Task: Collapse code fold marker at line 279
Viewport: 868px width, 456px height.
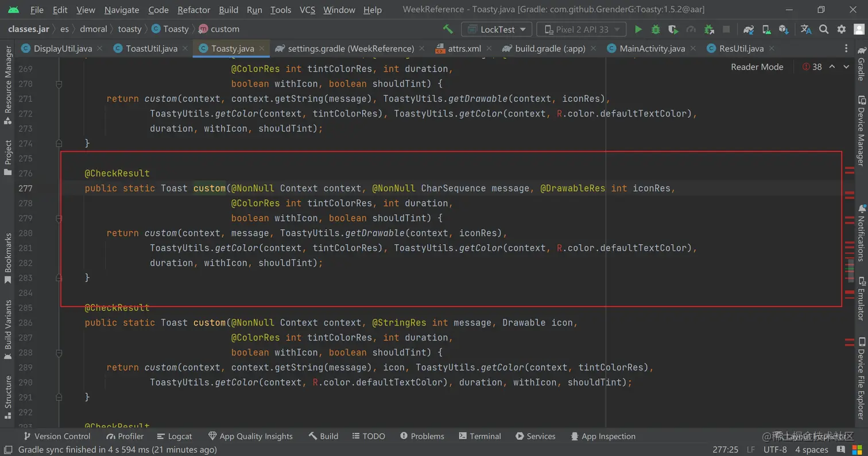Action: click(x=59, y=218)
